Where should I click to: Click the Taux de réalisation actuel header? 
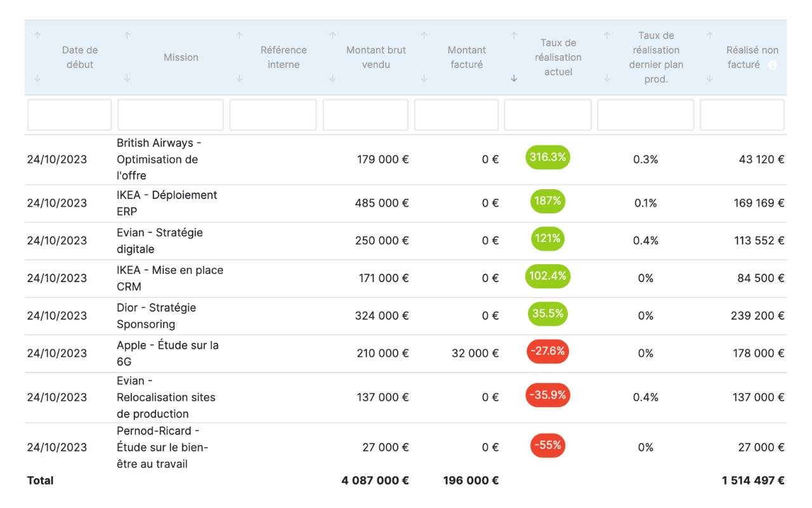point(558,57)
